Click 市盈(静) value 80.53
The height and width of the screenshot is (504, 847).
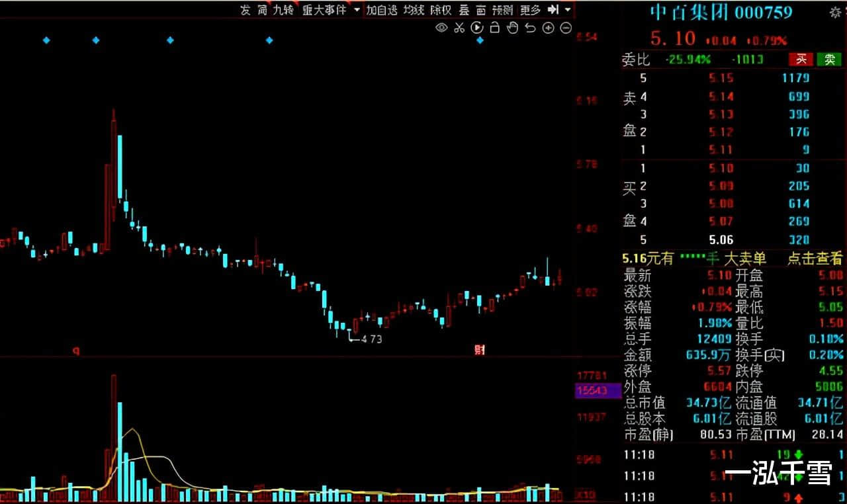point(715,435)
